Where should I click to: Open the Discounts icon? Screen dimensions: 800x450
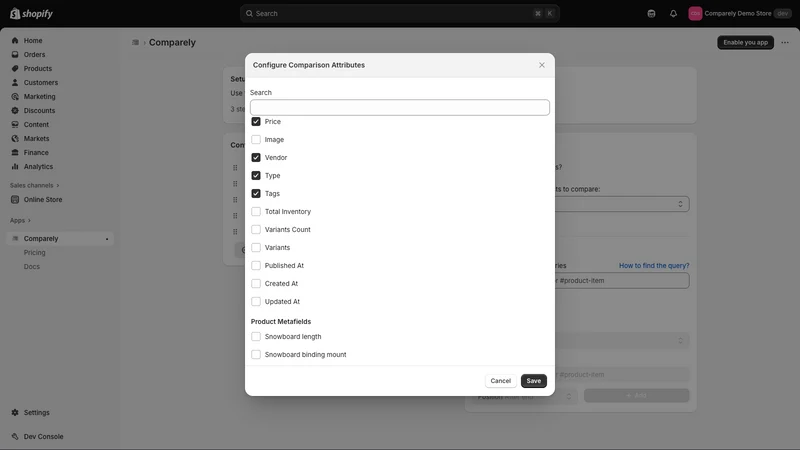click(x=15, y=111)
